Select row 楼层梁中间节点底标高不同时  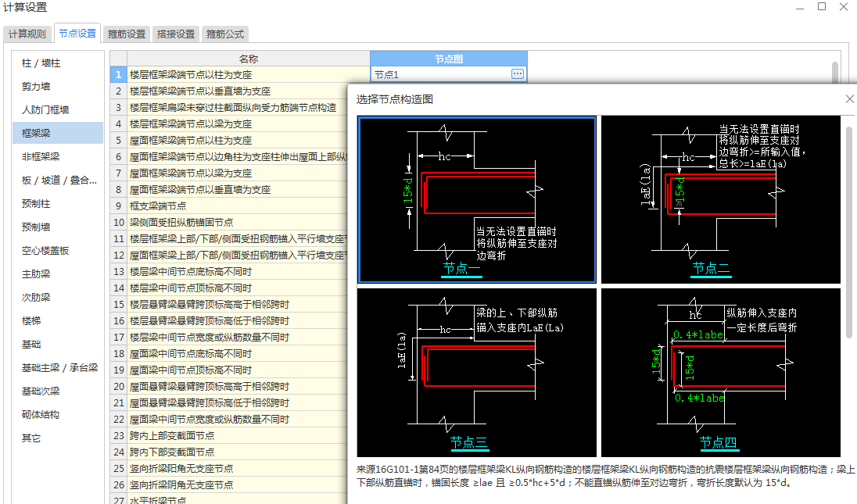[237, 271]
